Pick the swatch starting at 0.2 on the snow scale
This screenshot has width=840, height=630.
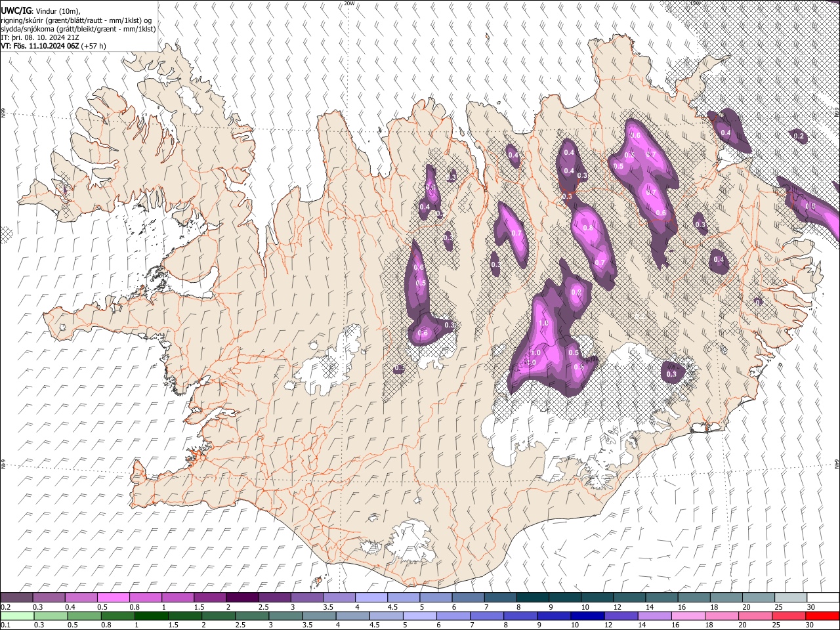pos(16,597)
